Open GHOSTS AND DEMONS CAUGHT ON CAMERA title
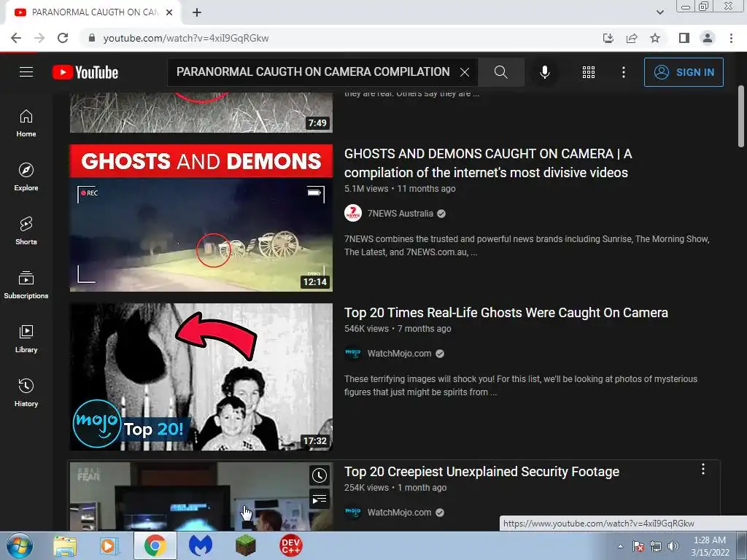The width and height of the screenshot is (747, 560). [x=488, y=163]
